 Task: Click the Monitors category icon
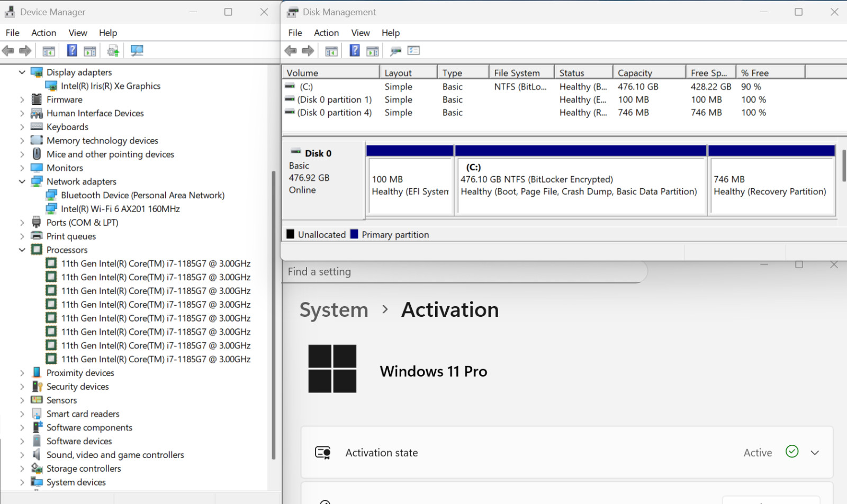(37, 168)
